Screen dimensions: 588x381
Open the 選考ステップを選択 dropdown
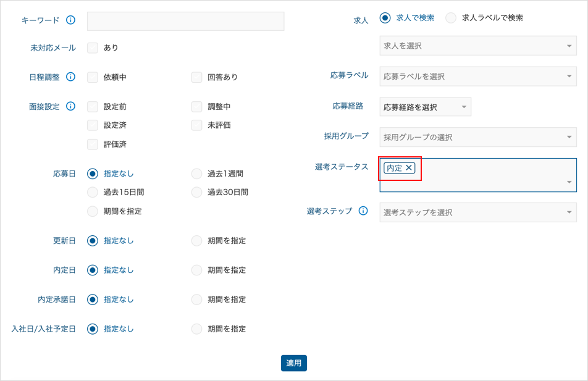click(x=478, y=212)
